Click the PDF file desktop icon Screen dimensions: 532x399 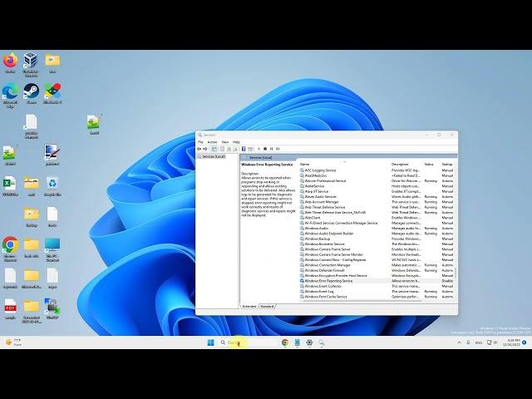click(10, 309)
